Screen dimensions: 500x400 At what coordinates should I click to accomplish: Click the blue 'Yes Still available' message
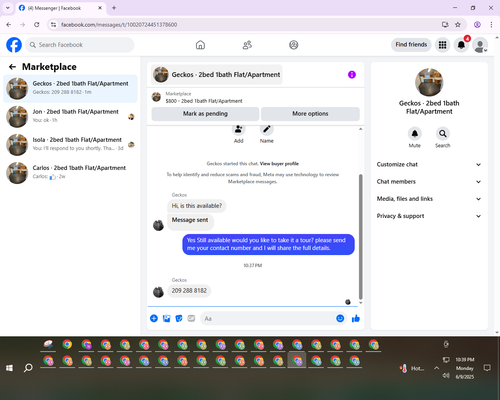click(268, 244)
